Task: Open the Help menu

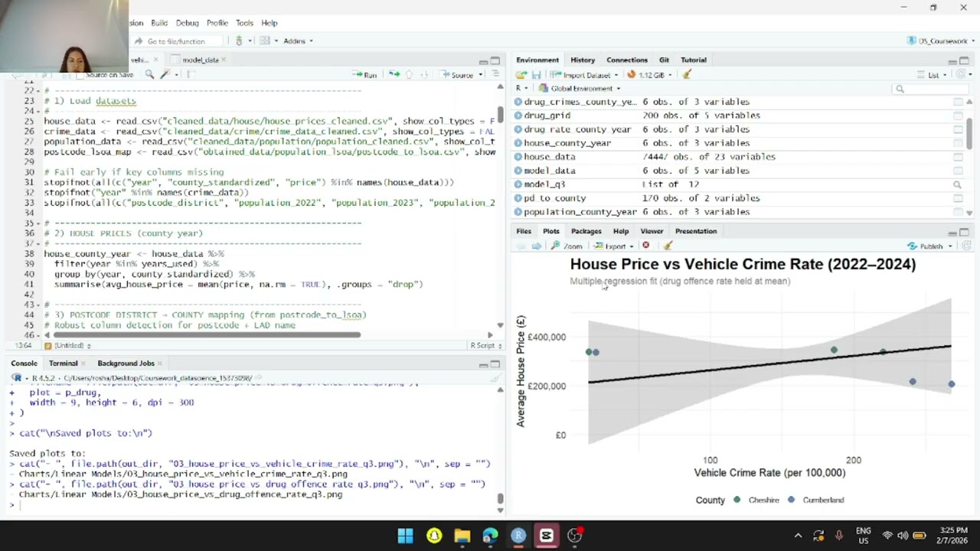Action: coord(269,23)
